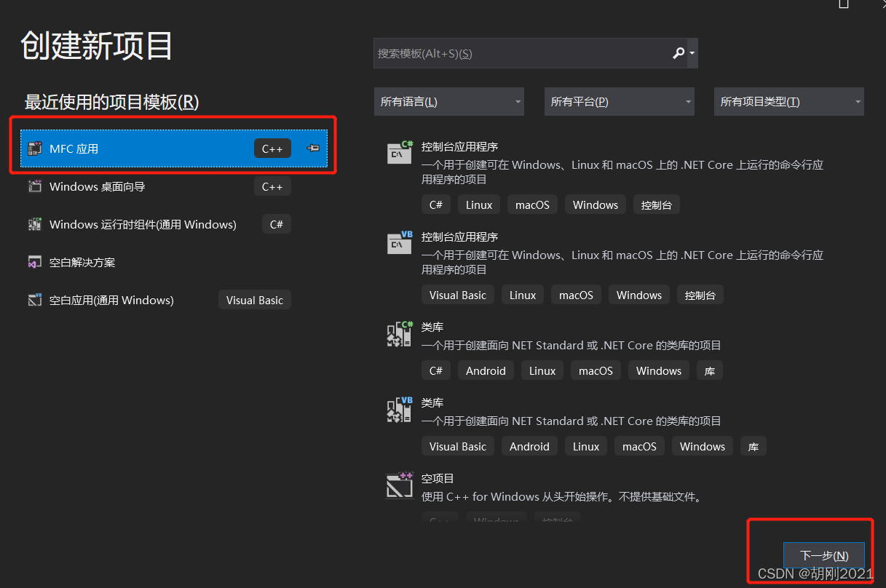The image size is (886, 588).
Task: Toggle the pin icon on MFC 应用
Action: point(313,148)
